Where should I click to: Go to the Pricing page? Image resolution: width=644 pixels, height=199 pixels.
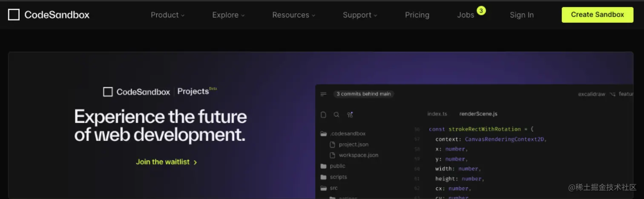pyautogui.click(x=417, y=15)
